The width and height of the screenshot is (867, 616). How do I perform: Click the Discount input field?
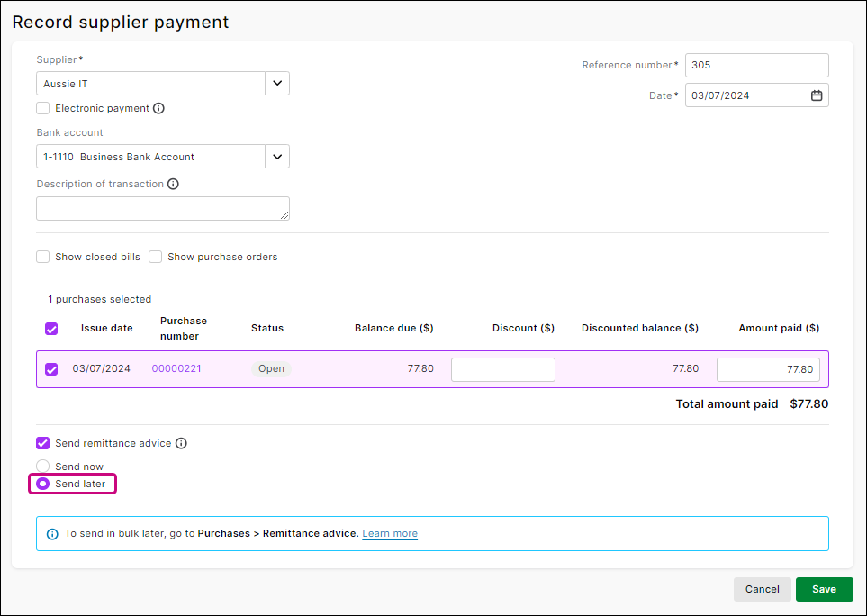point(502,369)
